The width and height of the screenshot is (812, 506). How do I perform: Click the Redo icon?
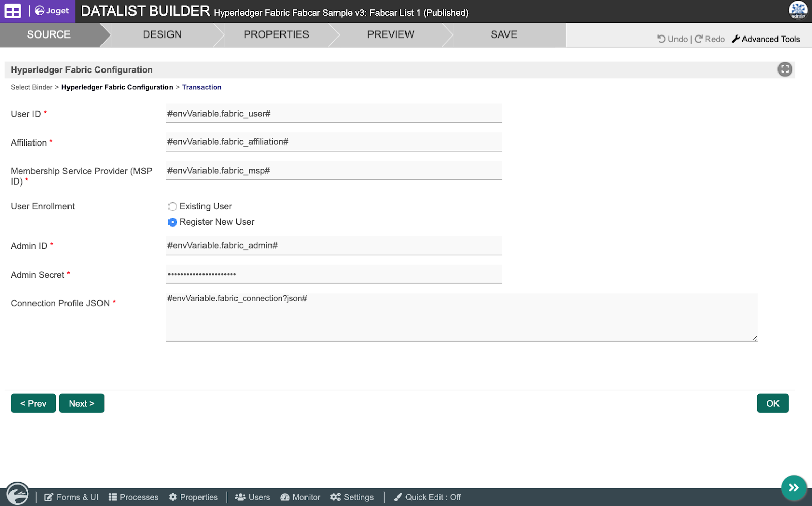tap(699, 39)
